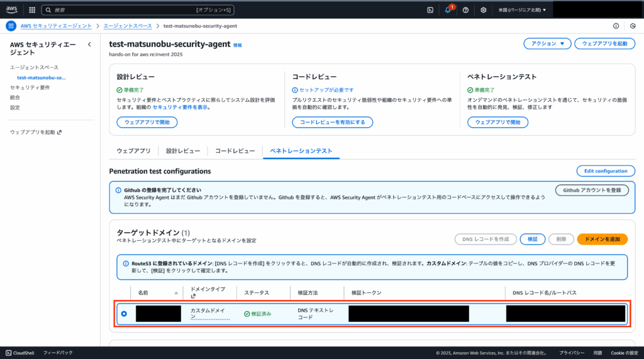Open CloudShell from the top bar icon
The width and height of the screenshot is (644, 359).
tap(430, 10)
